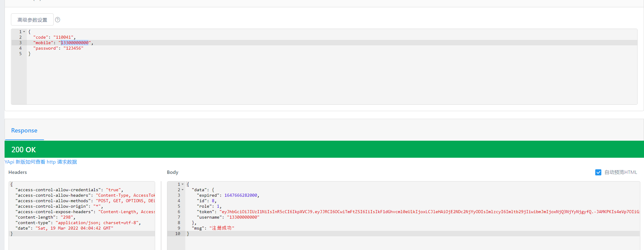Viewport: 644px width, 250px height.
Task: Click access-control-allow-credentials header line
Action: 69,190
